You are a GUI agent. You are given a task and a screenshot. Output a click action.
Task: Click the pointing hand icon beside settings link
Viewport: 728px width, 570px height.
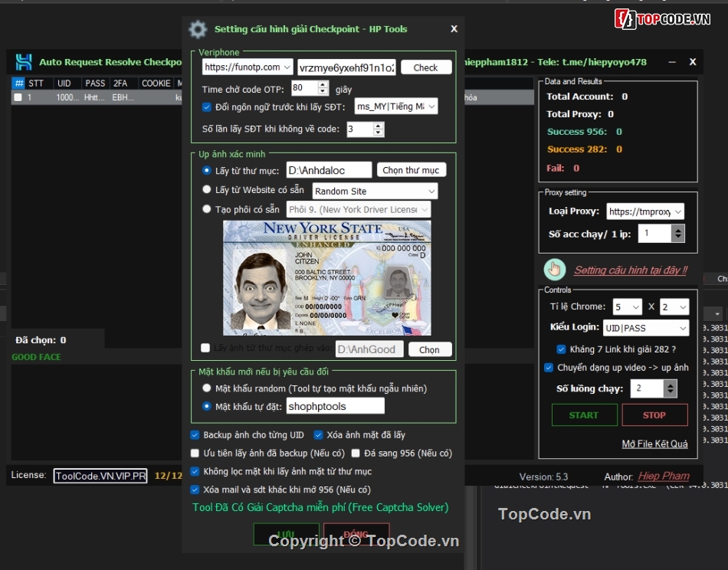(x=554, y=269)
